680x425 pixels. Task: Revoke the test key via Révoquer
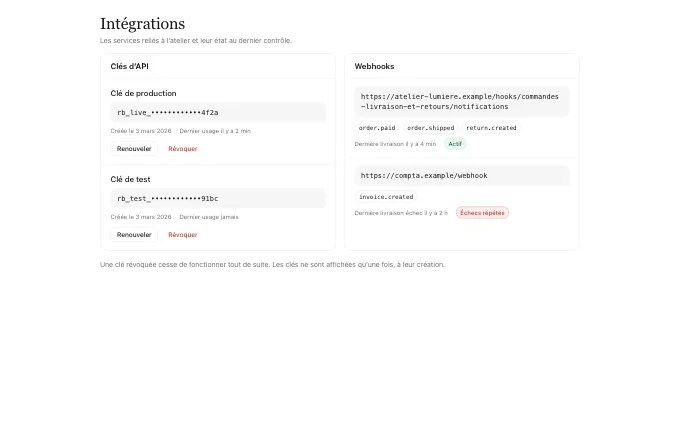(x=183, y=235)
